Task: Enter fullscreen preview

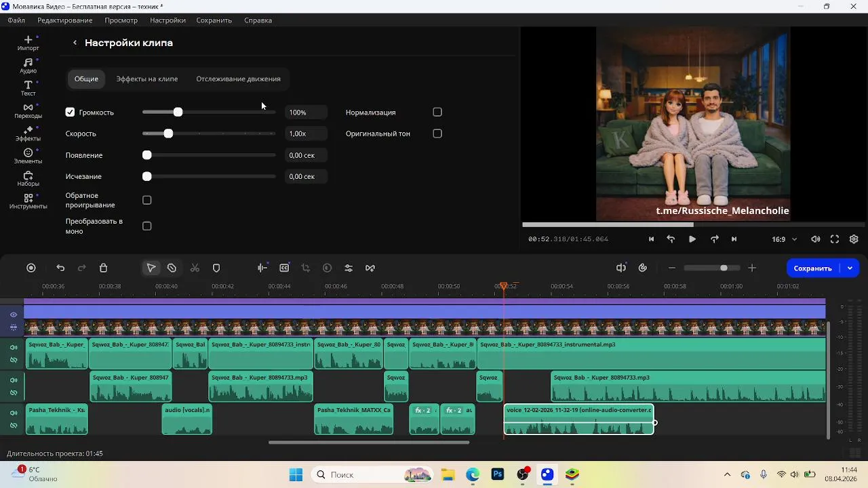Action: [835, 239]
